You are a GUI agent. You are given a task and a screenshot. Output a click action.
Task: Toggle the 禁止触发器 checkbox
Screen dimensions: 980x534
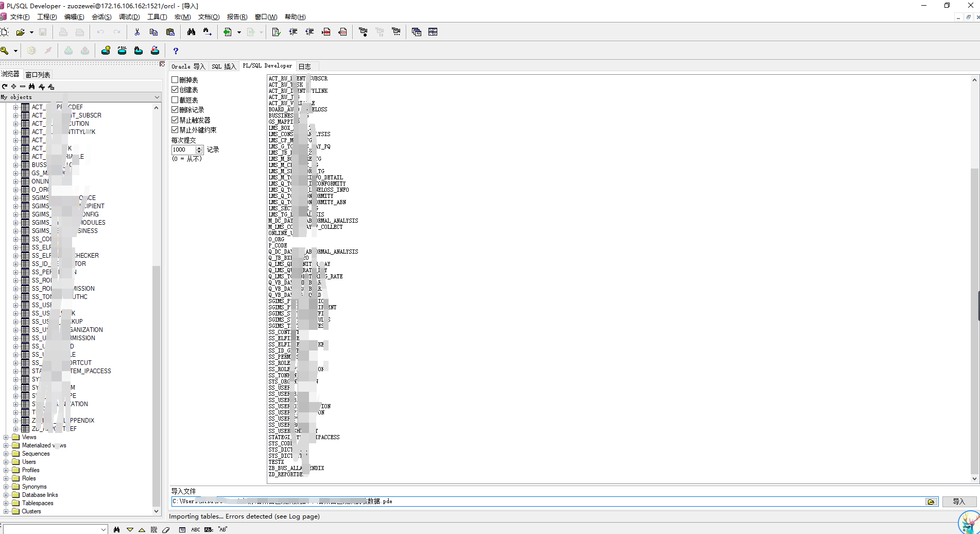pos(175,120)
